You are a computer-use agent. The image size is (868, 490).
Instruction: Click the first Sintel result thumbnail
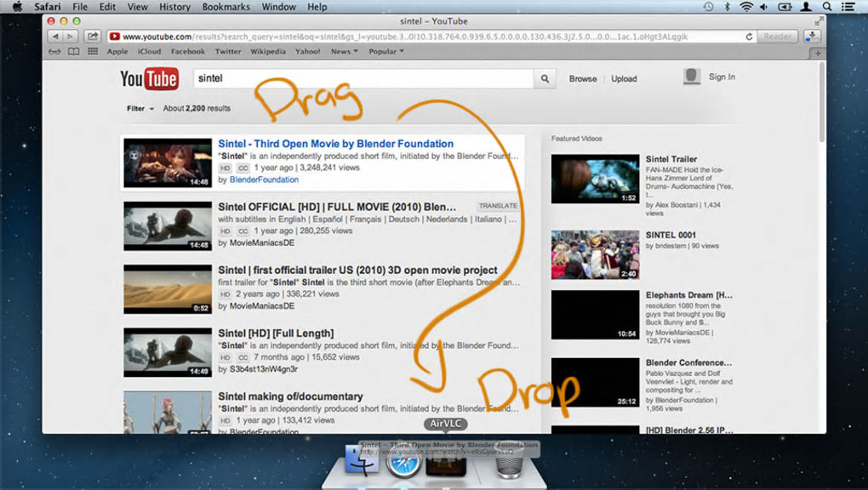click(168, 162)
